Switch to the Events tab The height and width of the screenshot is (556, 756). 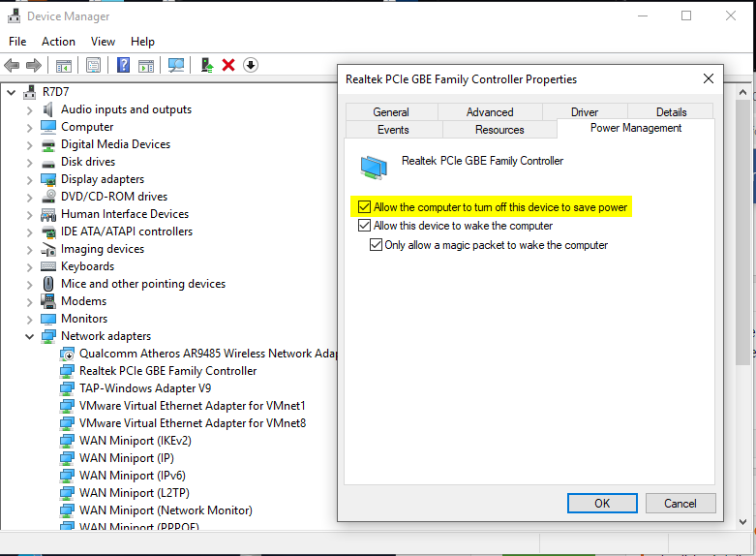pos(393,130)
